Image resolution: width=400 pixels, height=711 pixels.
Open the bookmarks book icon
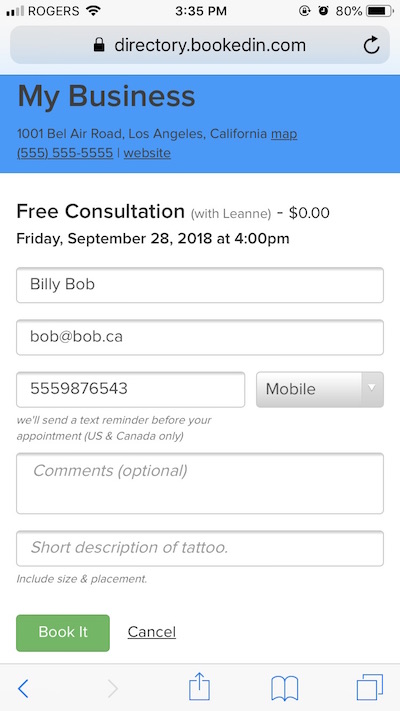pos(284,688)
